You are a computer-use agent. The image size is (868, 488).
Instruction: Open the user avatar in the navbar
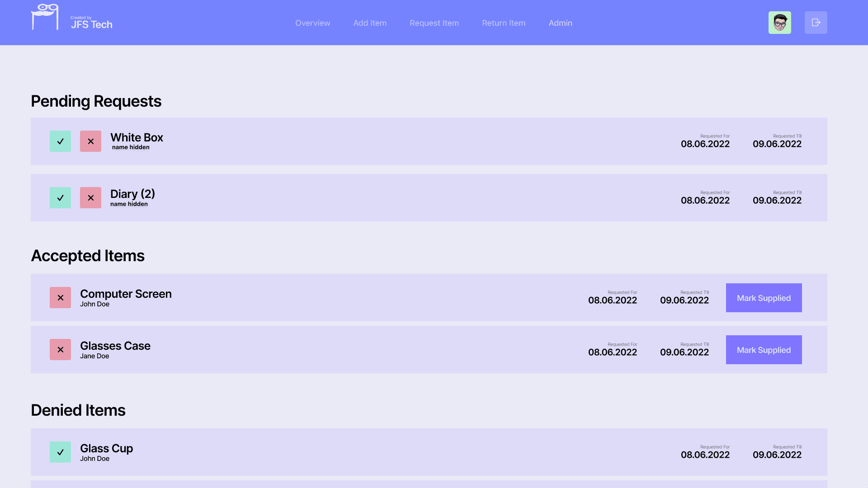(x=779, y=22)
